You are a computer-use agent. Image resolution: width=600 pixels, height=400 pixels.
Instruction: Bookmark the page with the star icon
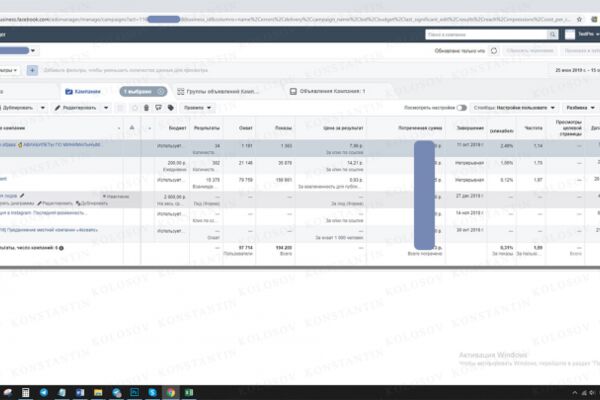click(x=579, y=19)
